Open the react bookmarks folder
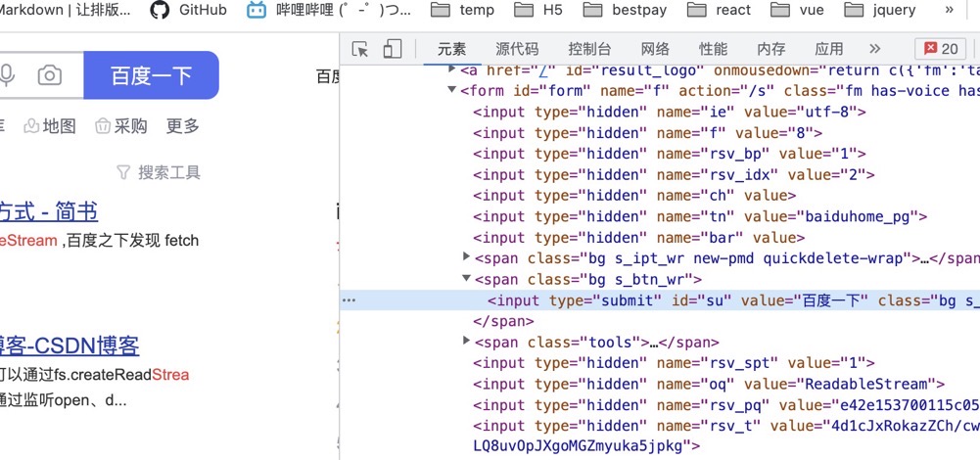 (x=719, y=10)
